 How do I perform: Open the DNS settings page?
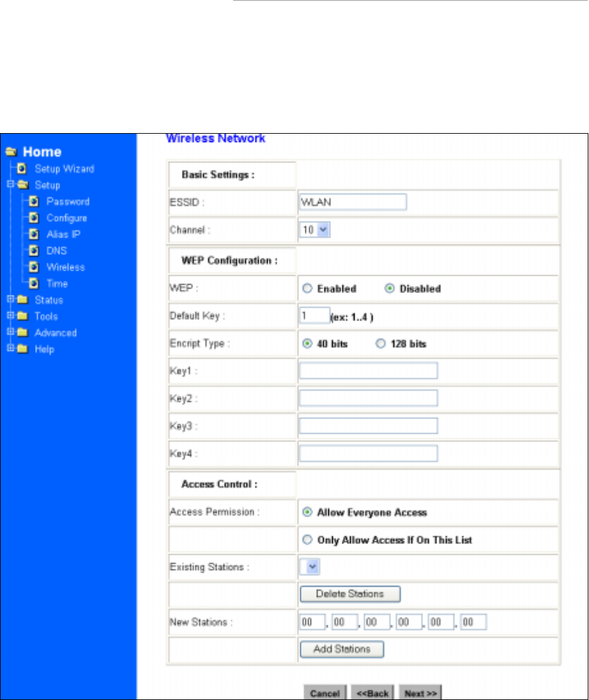(57, 251)
